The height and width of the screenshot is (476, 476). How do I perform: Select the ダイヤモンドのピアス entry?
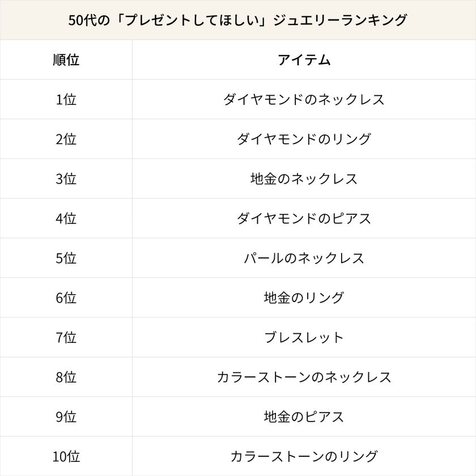tap(304, 219)
